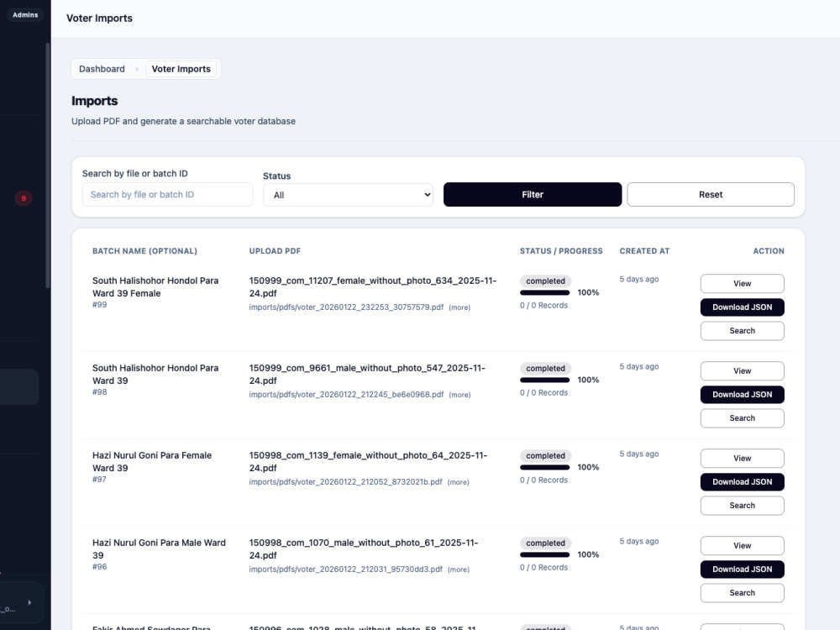Download JSON for batch #98
840x630 pixels.
(742, 394)
